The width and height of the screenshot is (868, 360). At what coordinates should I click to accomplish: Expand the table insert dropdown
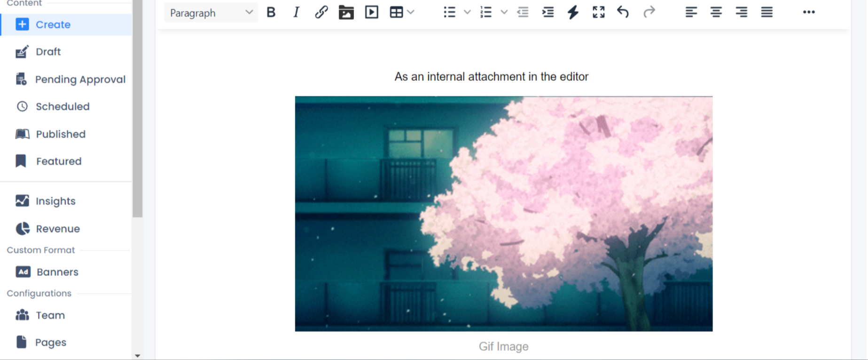(x=411, y=12)
